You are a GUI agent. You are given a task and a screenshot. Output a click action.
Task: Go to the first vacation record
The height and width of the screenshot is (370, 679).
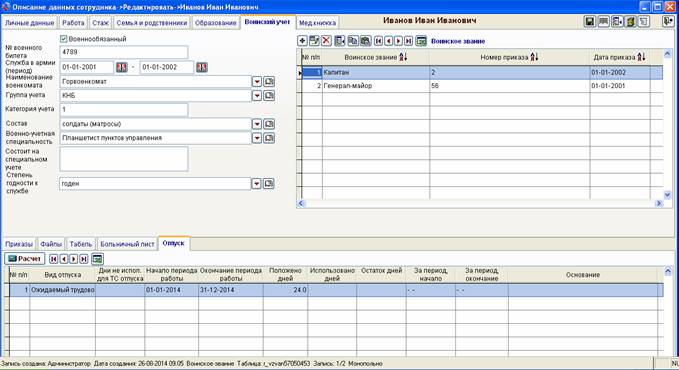click(54, 259)
